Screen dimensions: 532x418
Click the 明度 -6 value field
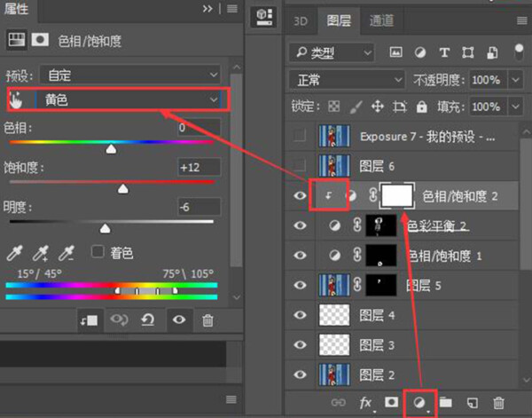pyautogui.click(x=199, y=207)
